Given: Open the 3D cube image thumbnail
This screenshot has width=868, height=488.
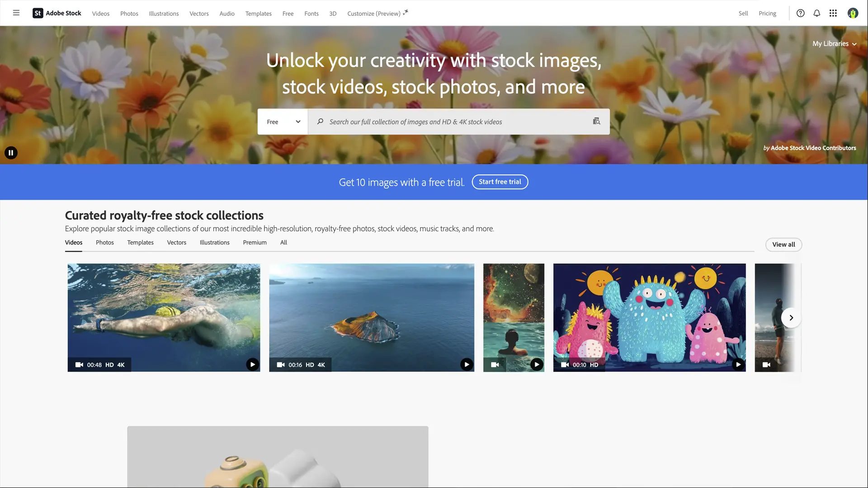Looking at the screenshot, I should pos(278,457).
